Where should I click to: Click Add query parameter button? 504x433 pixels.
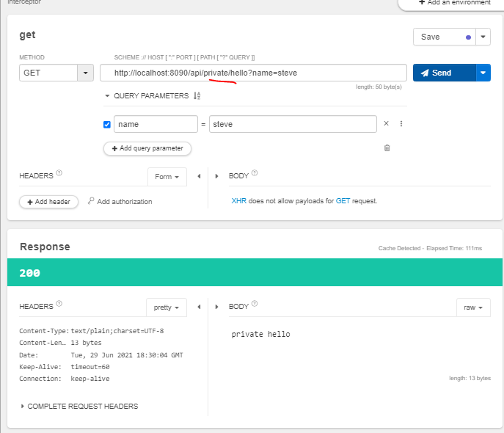click(147, 148)
